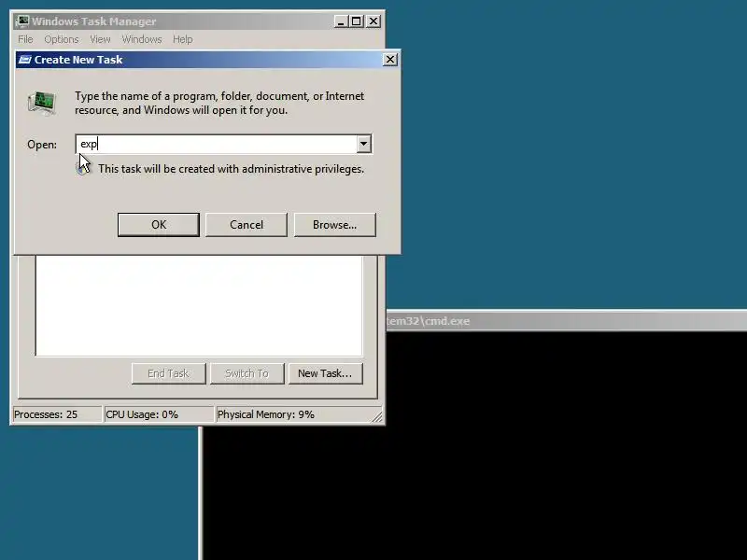Close the Create New Task dialog
Image resolution: width=747 pixels, height=560 pixels.
tap(390, 59)
